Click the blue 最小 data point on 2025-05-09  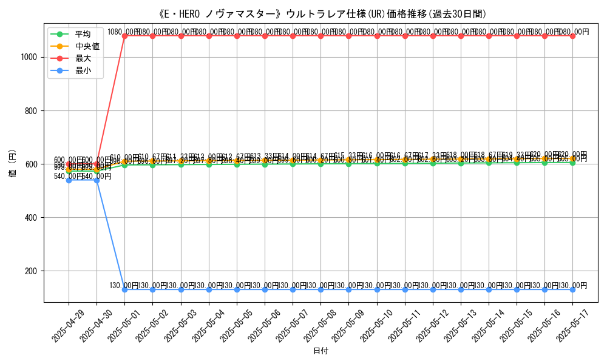pos(349,290)
